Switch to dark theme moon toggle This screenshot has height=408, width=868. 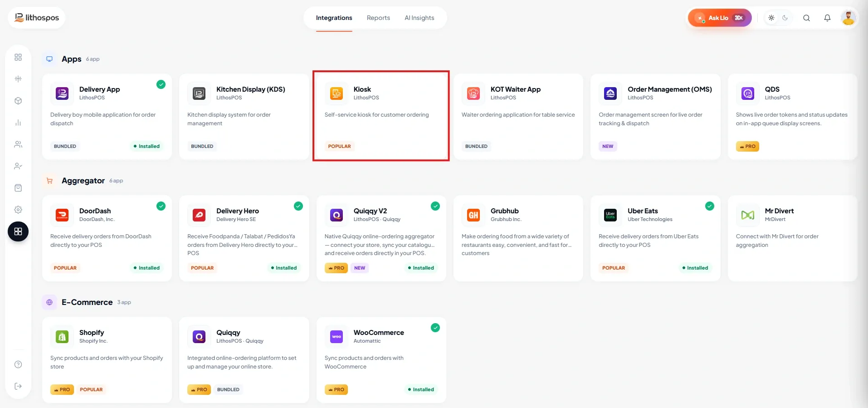tap(785, 18)
